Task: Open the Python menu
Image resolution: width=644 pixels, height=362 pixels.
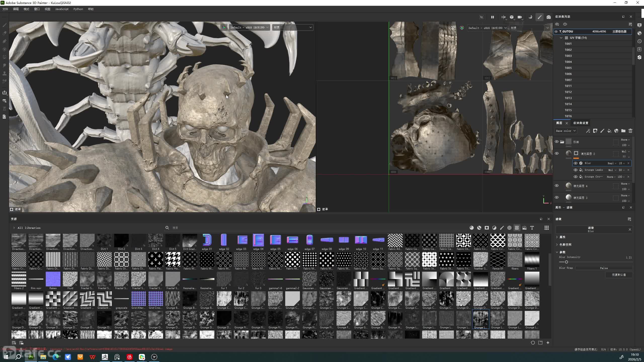Action: pos(78,9)
